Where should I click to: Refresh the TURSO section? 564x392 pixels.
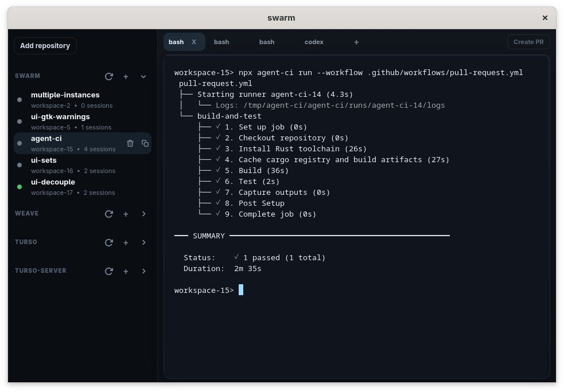point(109,242)
